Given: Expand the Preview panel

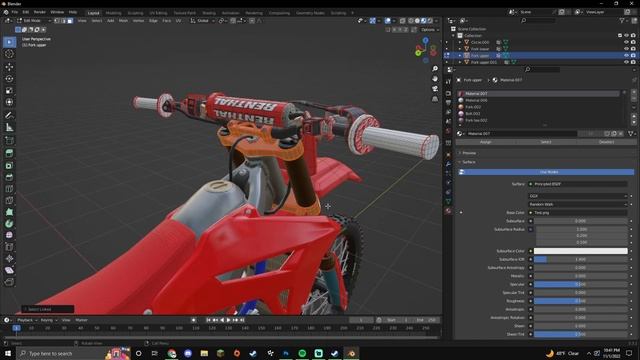Looking at the screenshot, I should tap(469, 153).
